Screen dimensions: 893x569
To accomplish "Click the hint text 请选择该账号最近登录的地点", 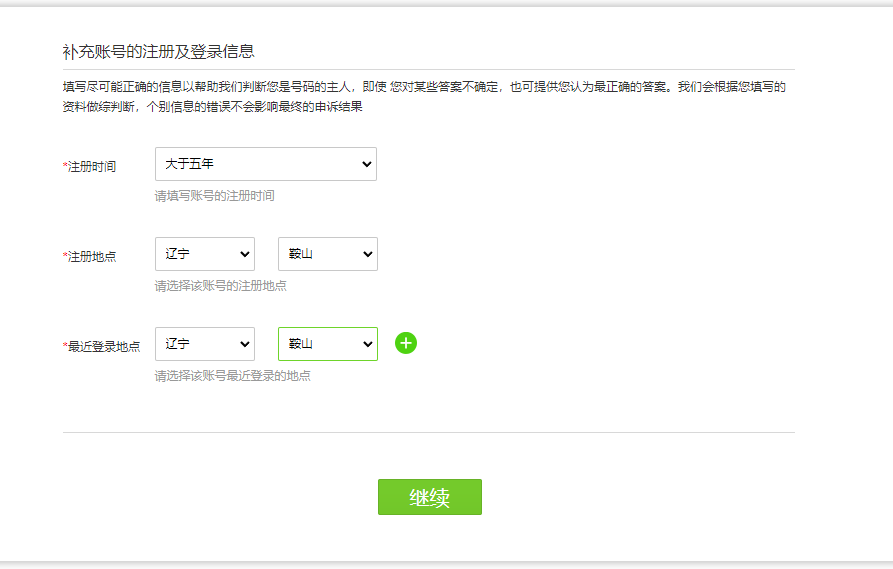I will [232, 376].
